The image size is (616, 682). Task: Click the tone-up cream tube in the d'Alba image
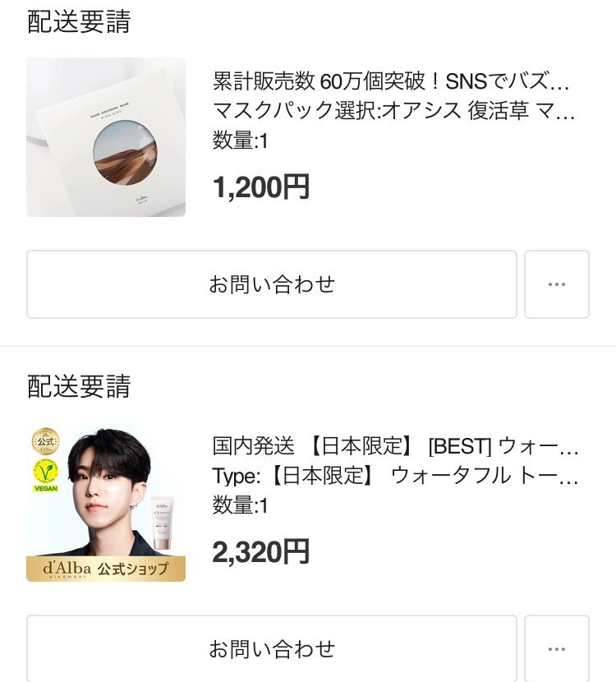pyautogui.click(x=163, y=523)
